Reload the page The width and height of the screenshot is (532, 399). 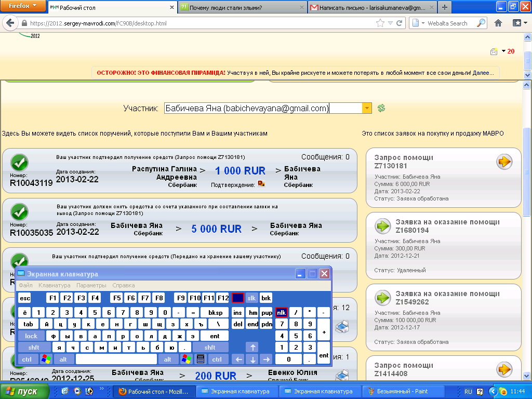(x=400, y=23)
